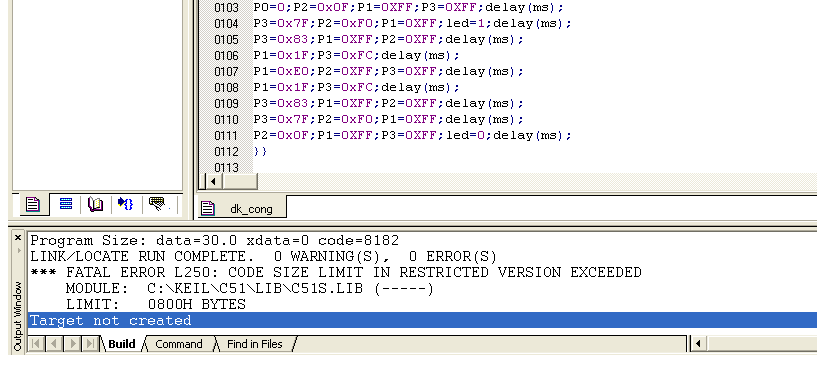Open the Find in Files tab

tap(255, 344)
